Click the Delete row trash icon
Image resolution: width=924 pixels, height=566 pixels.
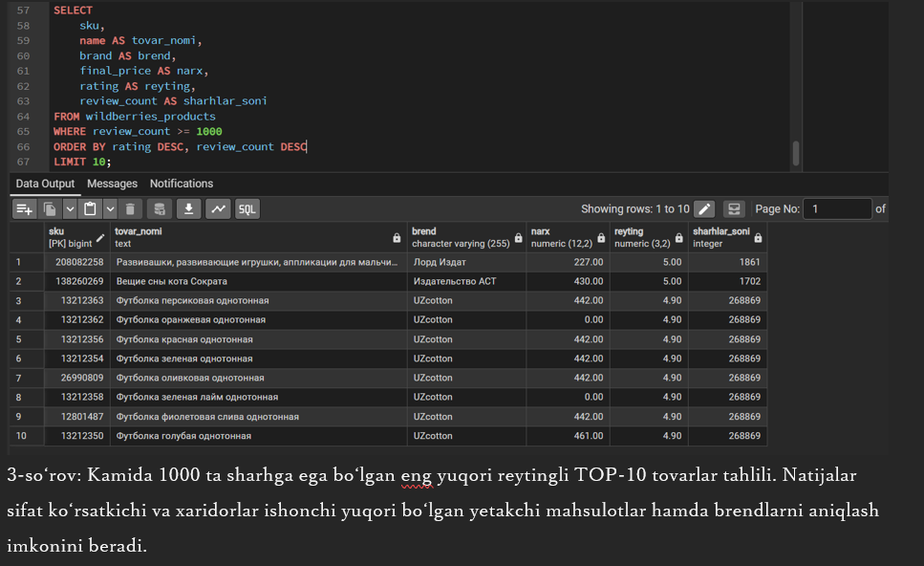[x=130, y=208]
